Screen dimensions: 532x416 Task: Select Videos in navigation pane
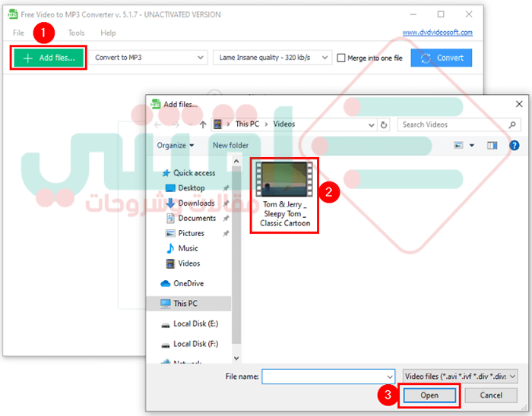[x=183, y=263]
